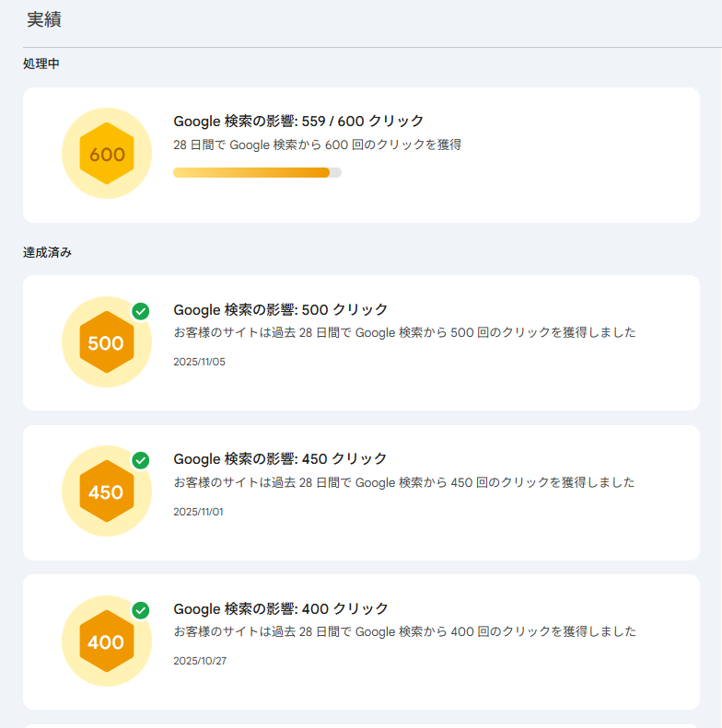The image size is (722, 728).
Task: Open the 450 クリック achievement title
Action: click(281, 458)
